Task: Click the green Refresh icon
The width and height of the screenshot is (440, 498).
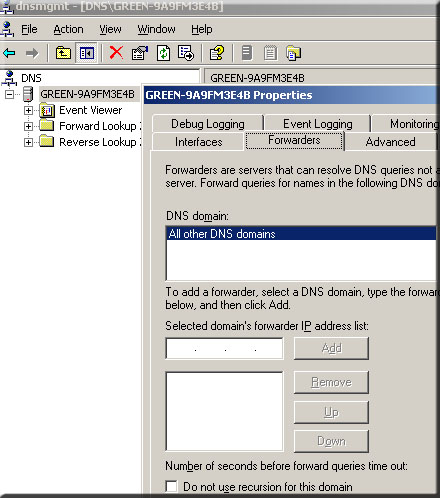Action: click(163, 53)
